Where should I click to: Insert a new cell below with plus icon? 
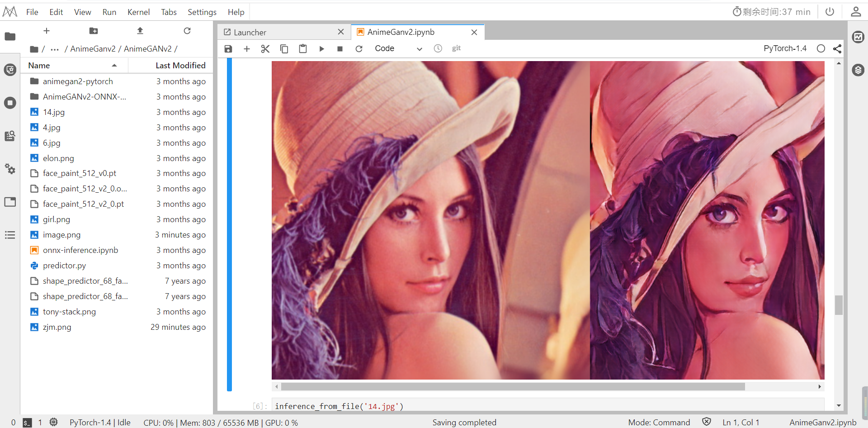pos(247,49)
